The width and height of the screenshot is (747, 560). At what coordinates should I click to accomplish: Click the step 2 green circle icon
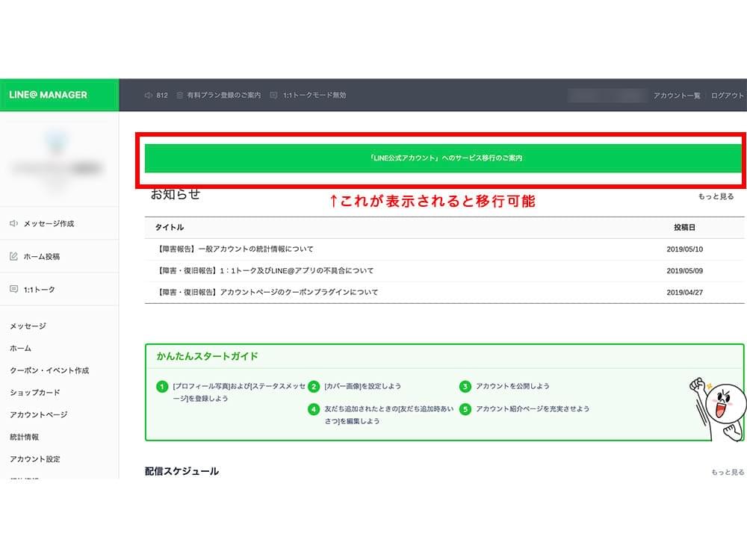(314, 386)
